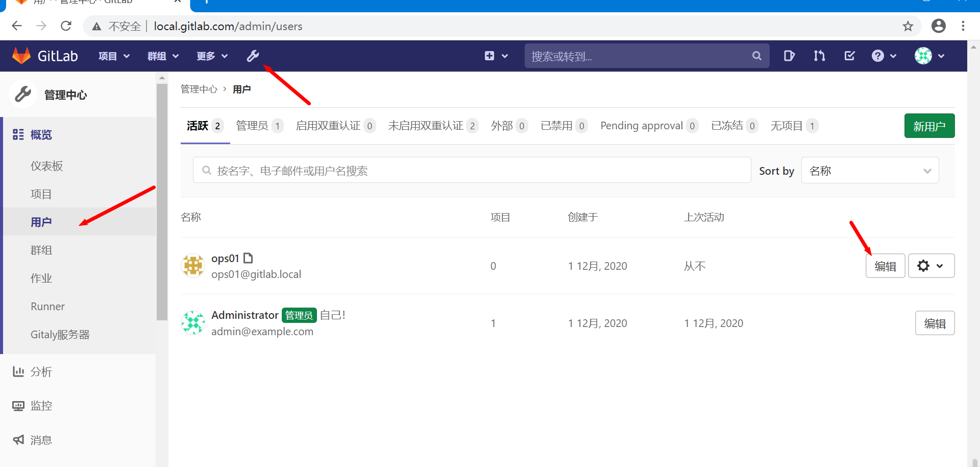Expand the 群组 navbar dropdown
Image resolution: width=980 pixels, height=467 pixels.
tap(163, 56)
